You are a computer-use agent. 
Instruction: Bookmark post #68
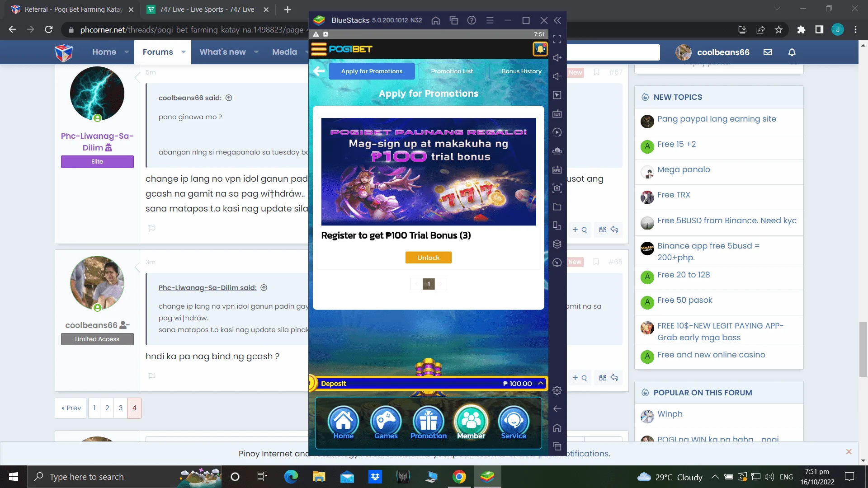point(596,262)
